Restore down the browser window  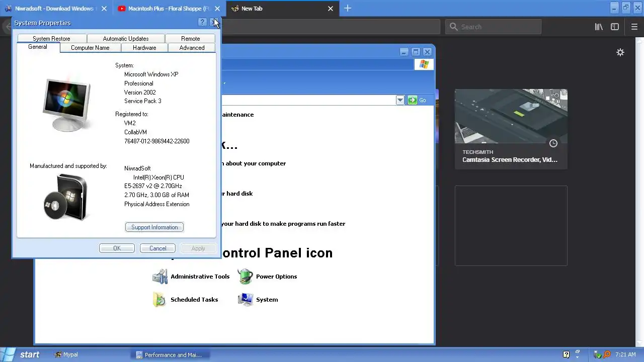tap(626, 8)
